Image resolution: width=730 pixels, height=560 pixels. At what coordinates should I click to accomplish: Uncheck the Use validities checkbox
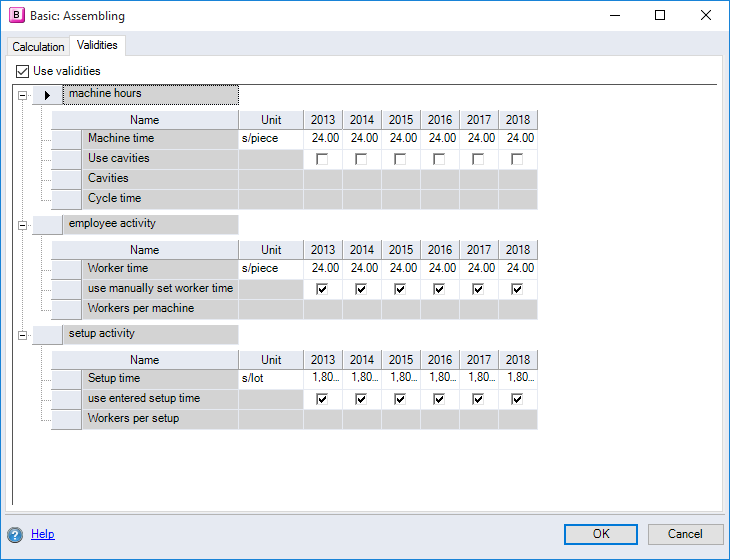[x=23, y=71]
